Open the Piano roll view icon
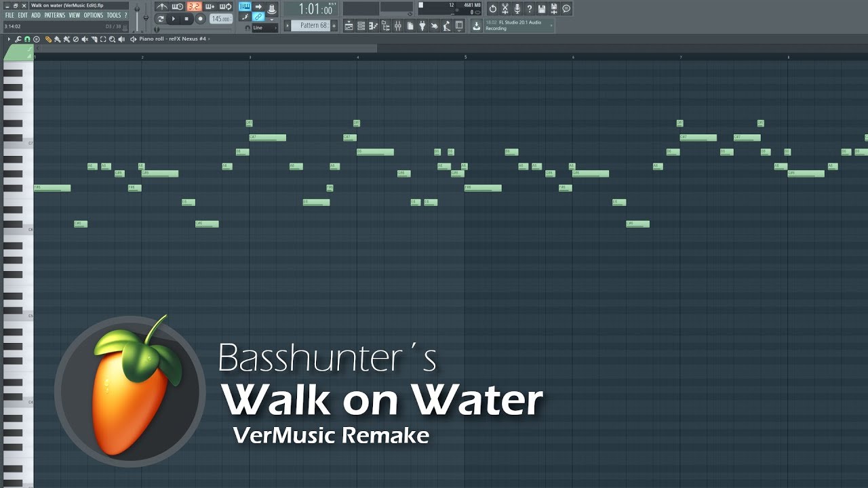 (x=373, y=25)
